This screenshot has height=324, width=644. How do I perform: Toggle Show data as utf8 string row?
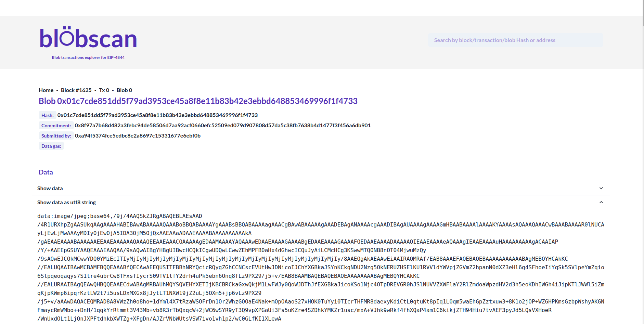click(x=321, y=202)
